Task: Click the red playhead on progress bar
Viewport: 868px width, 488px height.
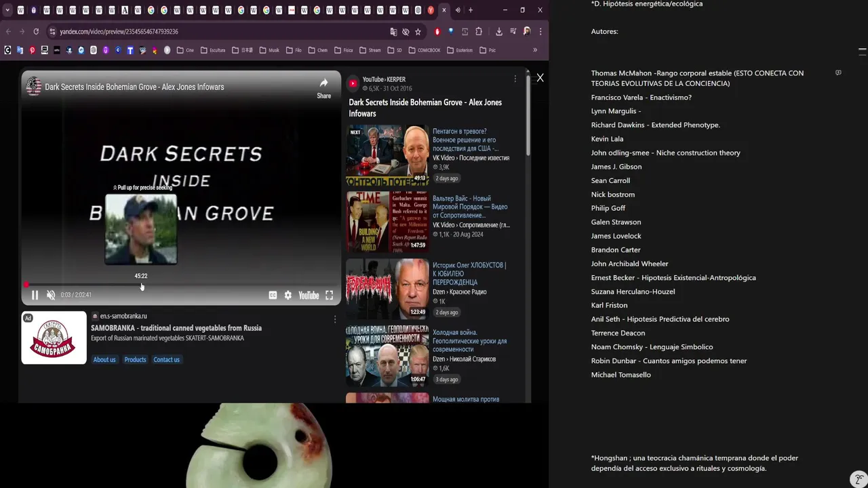Action: (26, 285)
